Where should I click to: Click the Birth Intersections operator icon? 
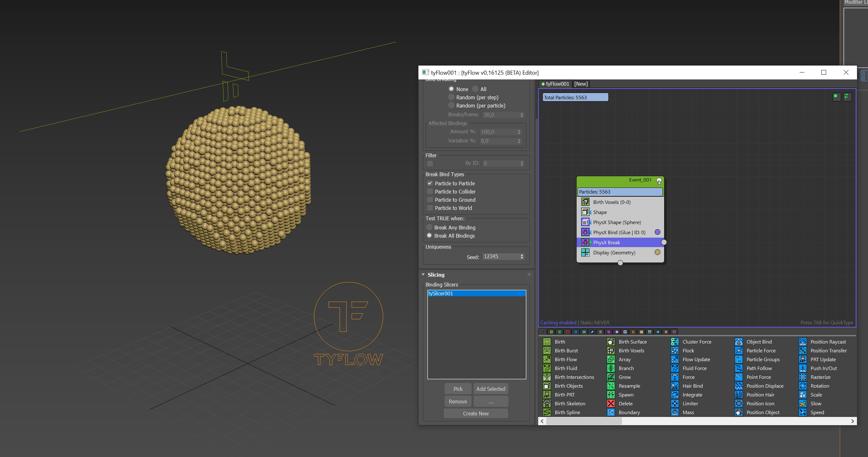point(547,377)
